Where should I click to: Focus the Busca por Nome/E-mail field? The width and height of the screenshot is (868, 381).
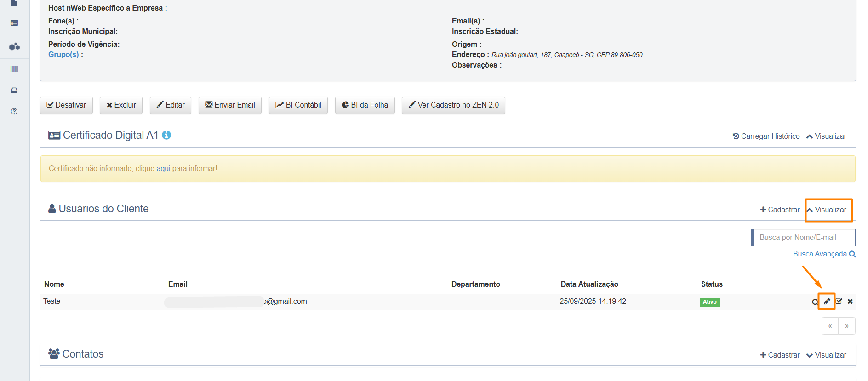tap(803, 238)
